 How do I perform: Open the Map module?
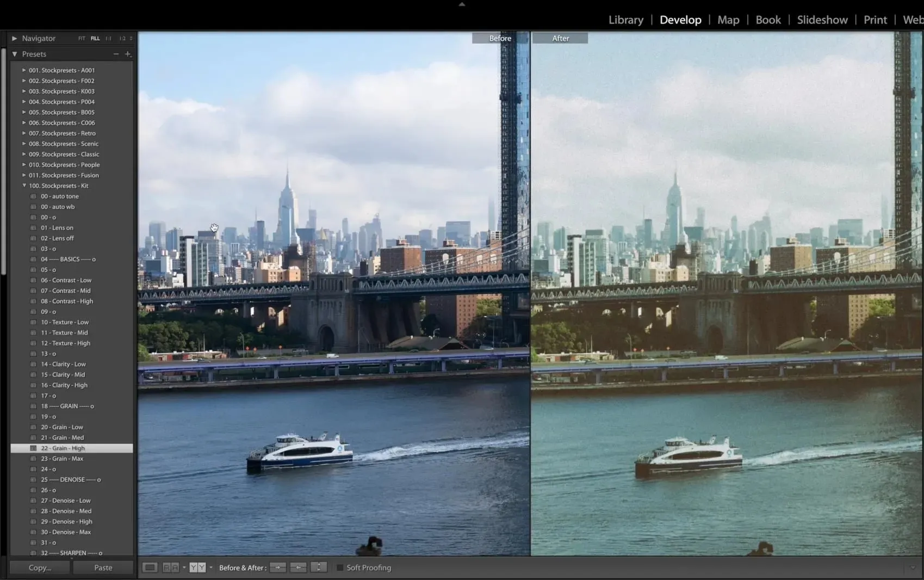point(728,20)
